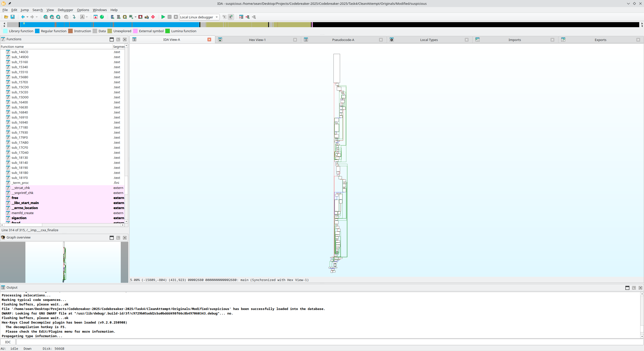Viewport: 644px width, 351px height.
Task: Click the red stop-sign breakpoint icon
Action: (x=153, y=17)
